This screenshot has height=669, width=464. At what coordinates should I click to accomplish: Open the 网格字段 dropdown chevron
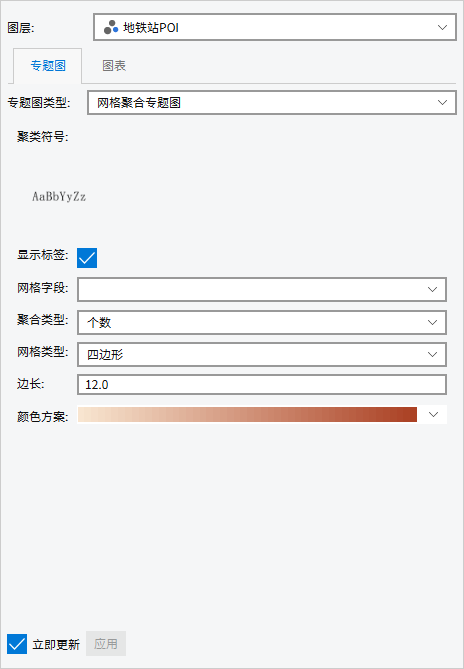tap(432, 289)
